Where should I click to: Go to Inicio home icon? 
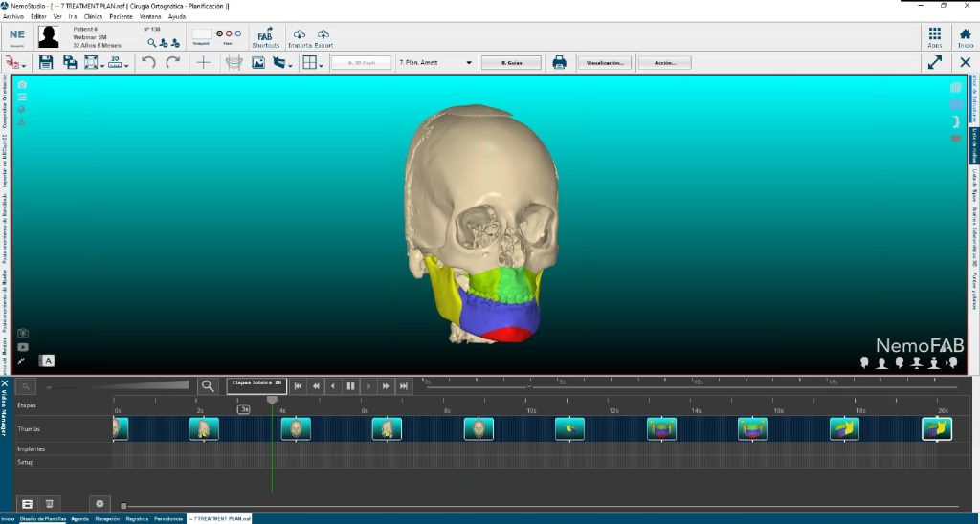[x=966, y=37]
